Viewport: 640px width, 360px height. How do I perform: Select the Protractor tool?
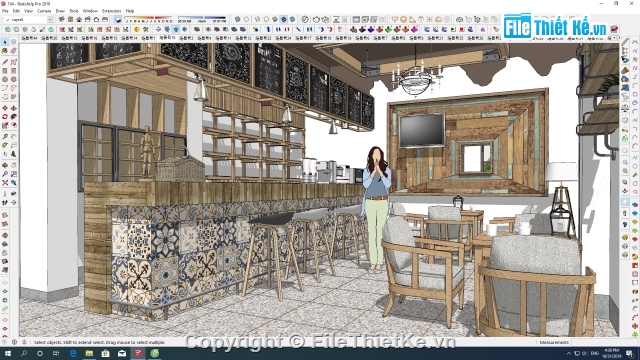coord(5,145)
